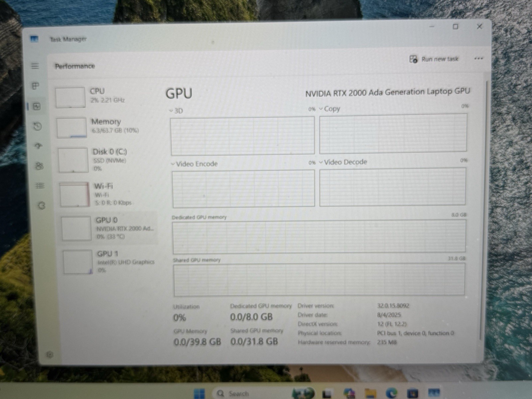Open the Copy engine graph dropdown

pyautogui.click(x=330, y=109)
